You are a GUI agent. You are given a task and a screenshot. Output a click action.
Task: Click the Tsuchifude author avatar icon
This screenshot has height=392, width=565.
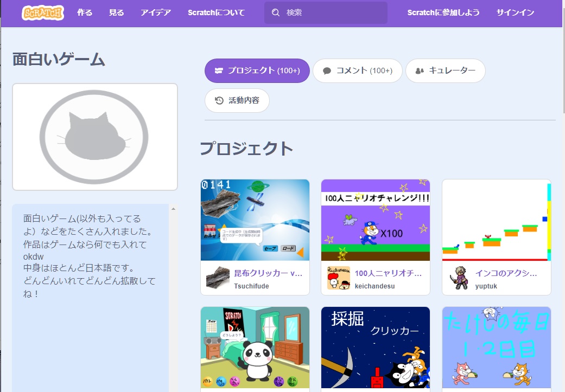[217, 278]
